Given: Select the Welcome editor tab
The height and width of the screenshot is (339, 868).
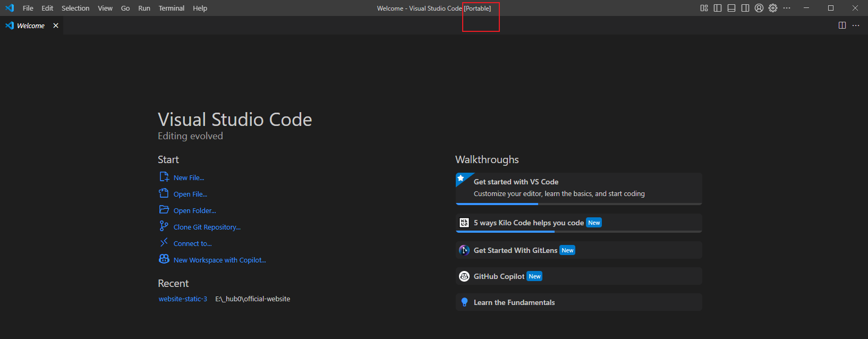Looking at the screenshot, I should [x=31, y=26].
